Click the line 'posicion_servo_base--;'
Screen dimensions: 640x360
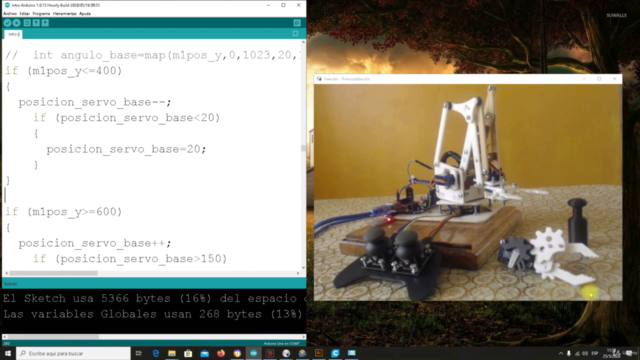point(95,102)
